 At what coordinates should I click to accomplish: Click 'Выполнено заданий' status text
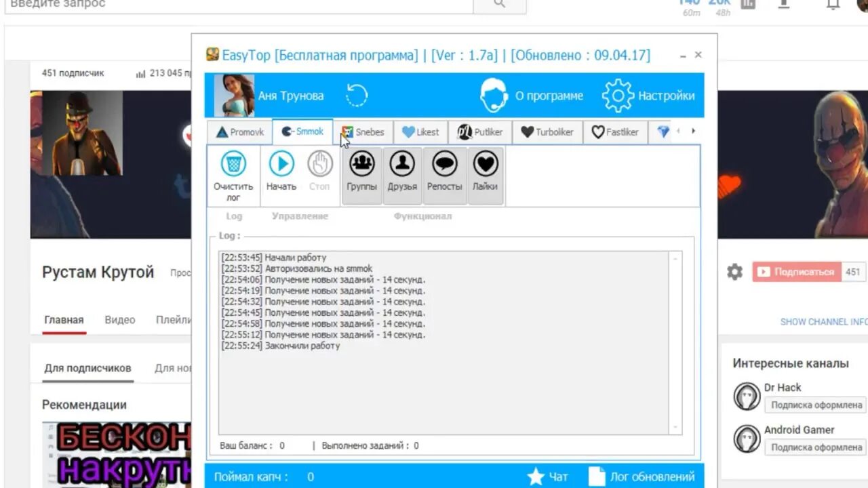coord(370,446)
